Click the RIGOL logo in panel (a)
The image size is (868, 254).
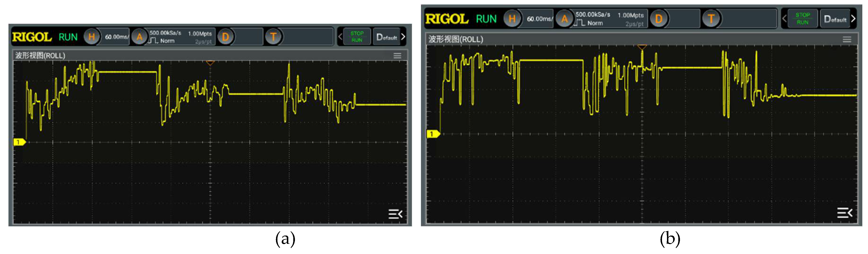[32, 37]
